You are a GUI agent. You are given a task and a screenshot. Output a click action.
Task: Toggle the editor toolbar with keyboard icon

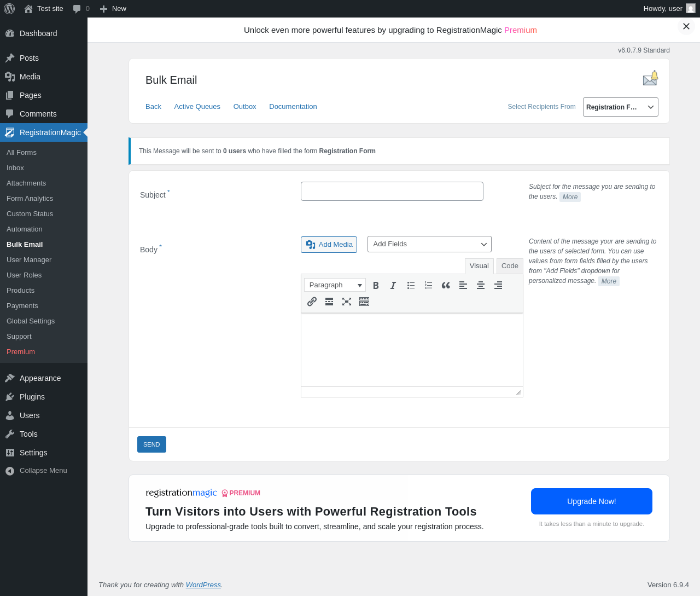pos(364,302)
